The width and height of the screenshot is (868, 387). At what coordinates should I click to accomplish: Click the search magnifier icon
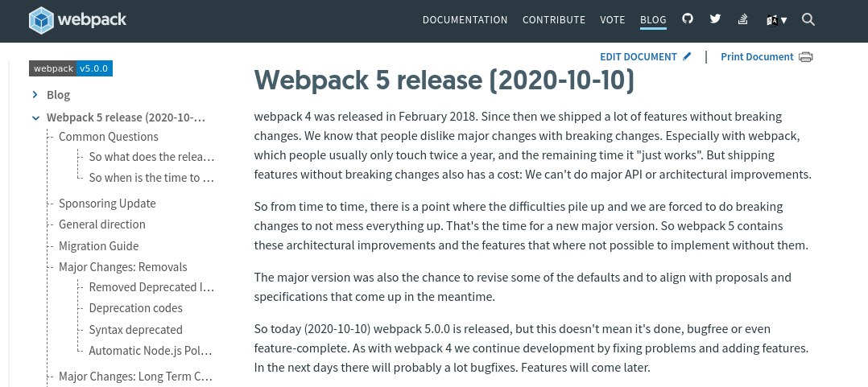pos(808,20)
